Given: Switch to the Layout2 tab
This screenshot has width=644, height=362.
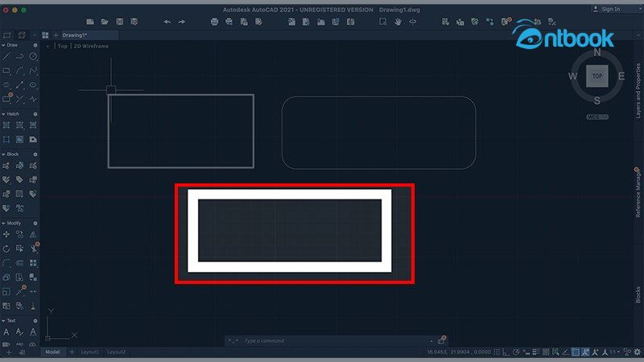Looking at the screenshot, I should 116,352.
